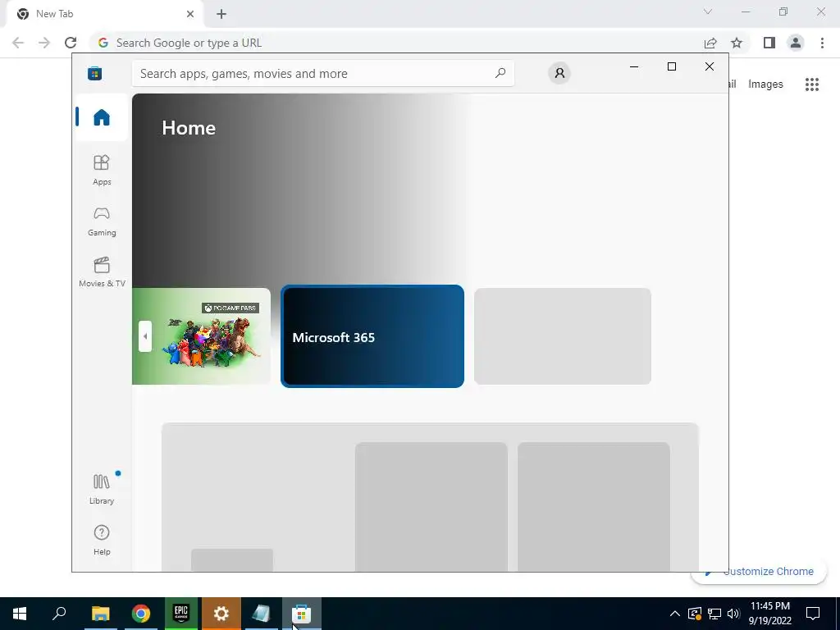
Task: Open taskbar search magnifier
Action: pos(59,614)
